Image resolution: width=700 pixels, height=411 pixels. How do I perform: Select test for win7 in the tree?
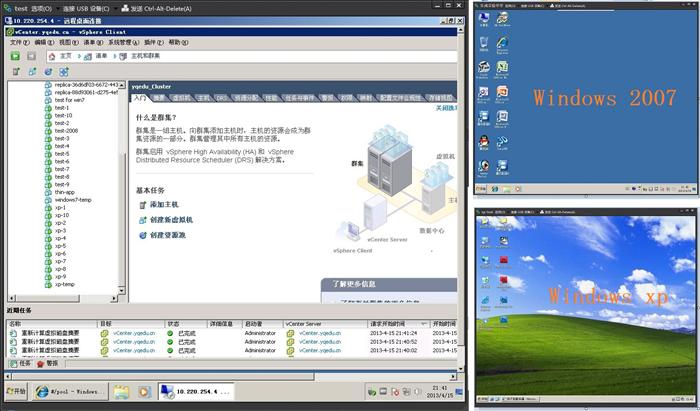(x=69, y=100)
